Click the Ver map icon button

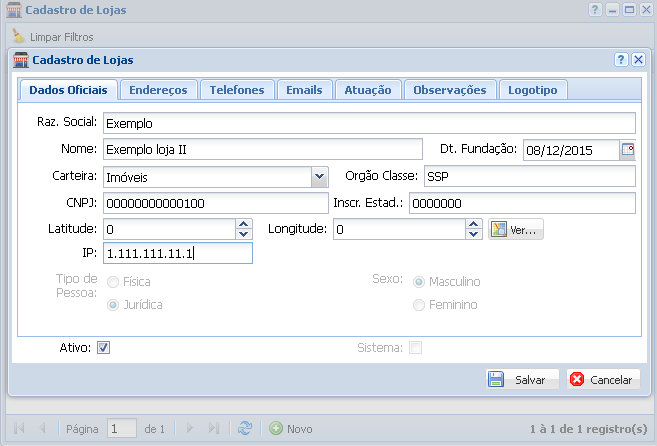click(500, 230)
